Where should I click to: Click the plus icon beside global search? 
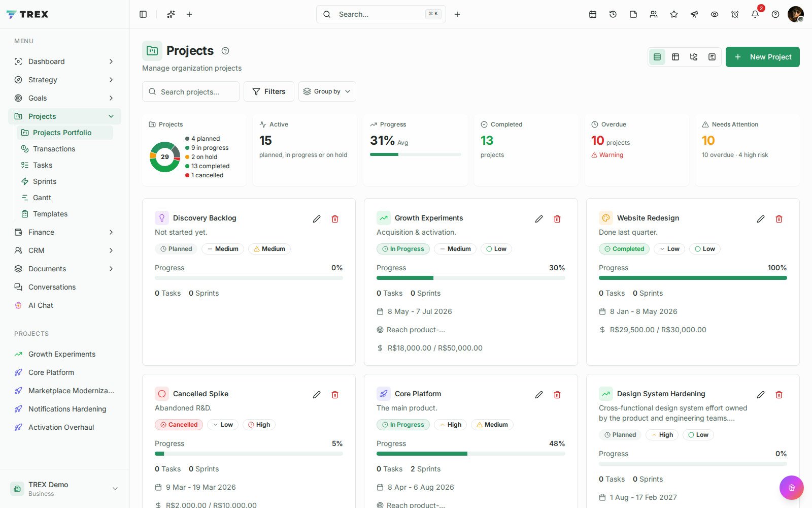457,14
